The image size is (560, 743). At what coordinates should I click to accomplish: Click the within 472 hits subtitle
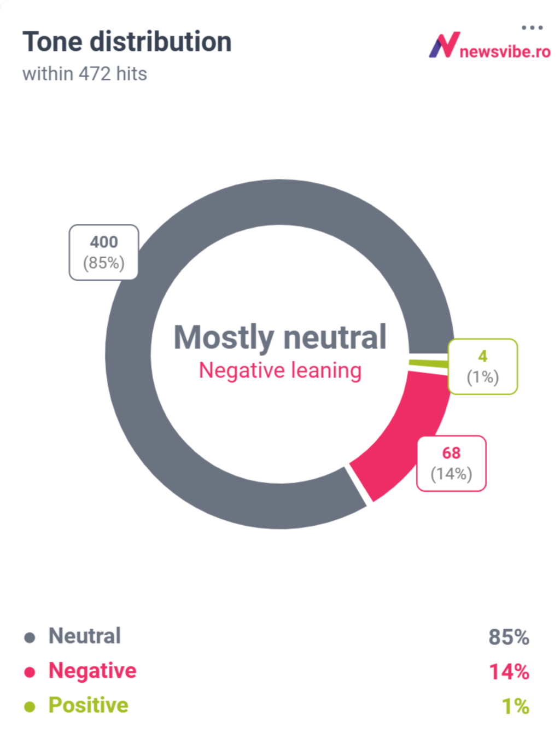tap(85, 74)
